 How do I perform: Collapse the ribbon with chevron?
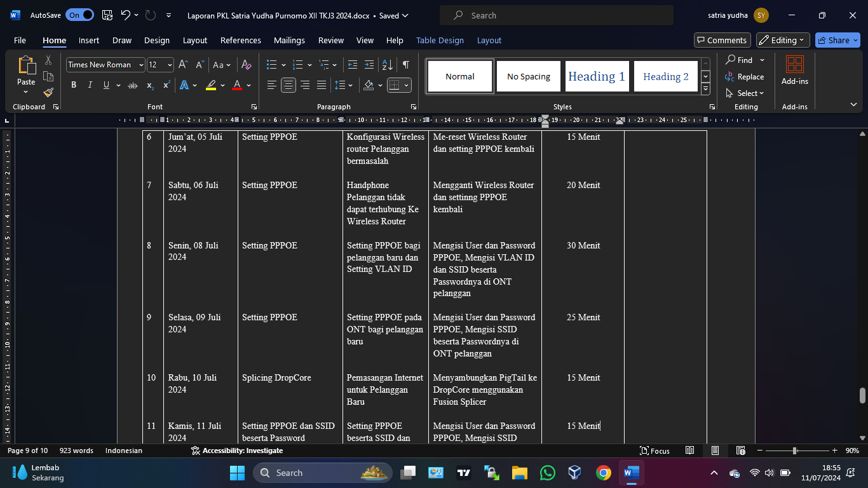coord(853,104)
